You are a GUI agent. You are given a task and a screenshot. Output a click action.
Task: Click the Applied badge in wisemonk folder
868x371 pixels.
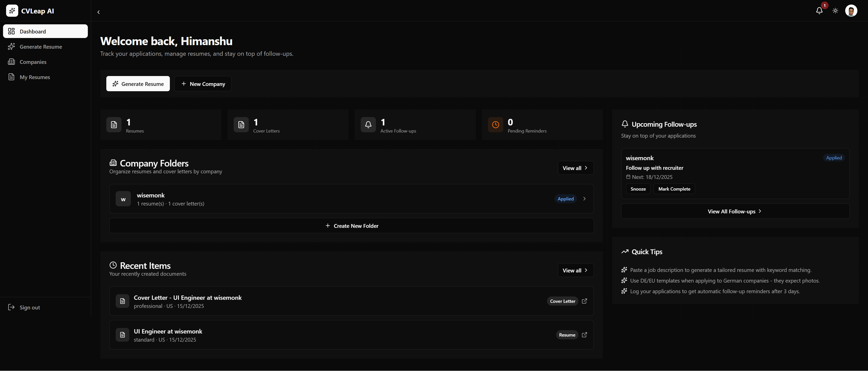click(x=566, y=199)
